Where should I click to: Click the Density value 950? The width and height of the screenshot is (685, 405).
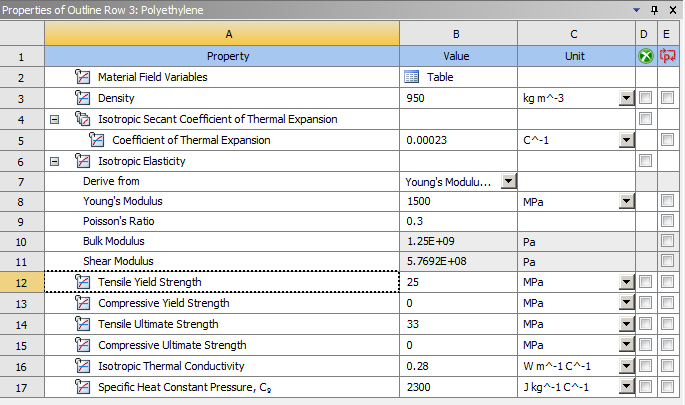point(415,98)
